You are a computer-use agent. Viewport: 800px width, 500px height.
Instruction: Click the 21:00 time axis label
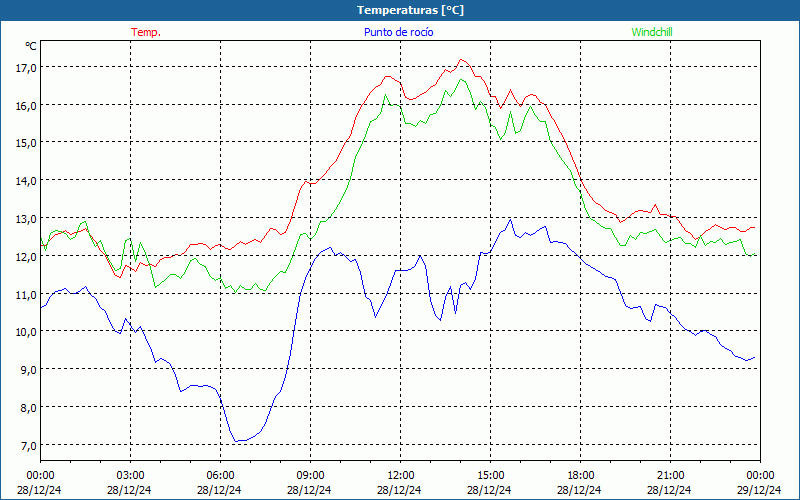[670, 476]
